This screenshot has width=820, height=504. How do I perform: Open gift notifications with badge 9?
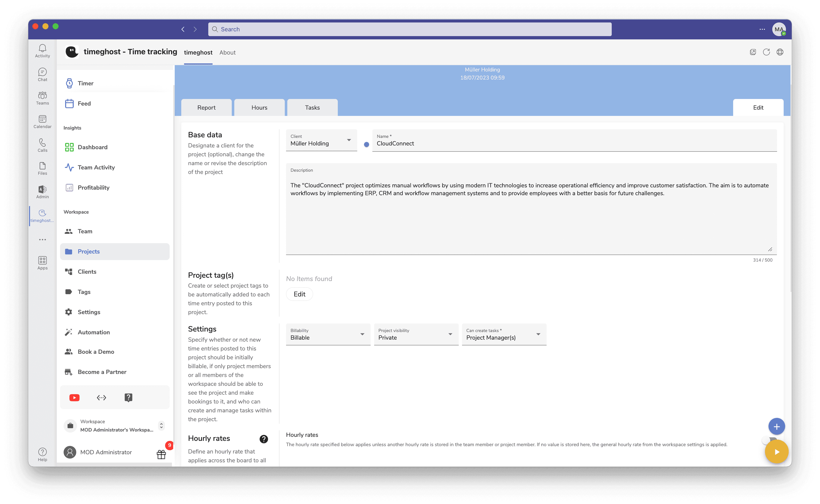161,454
